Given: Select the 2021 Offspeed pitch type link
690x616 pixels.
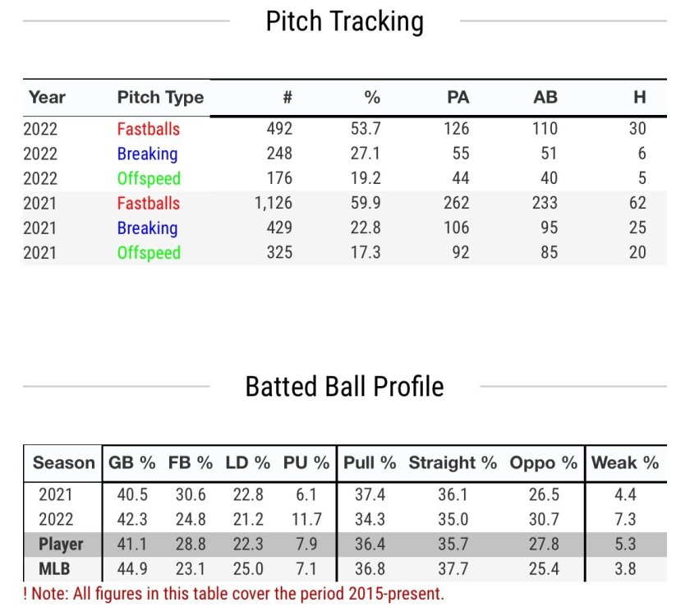Looking at the screenshot, I should (x=148, y=252).
